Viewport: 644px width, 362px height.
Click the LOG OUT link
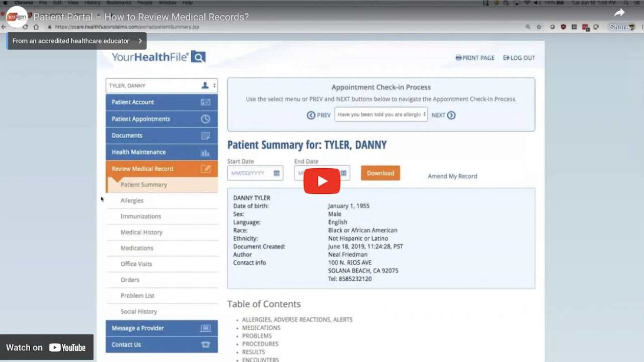tap(519, 58)
